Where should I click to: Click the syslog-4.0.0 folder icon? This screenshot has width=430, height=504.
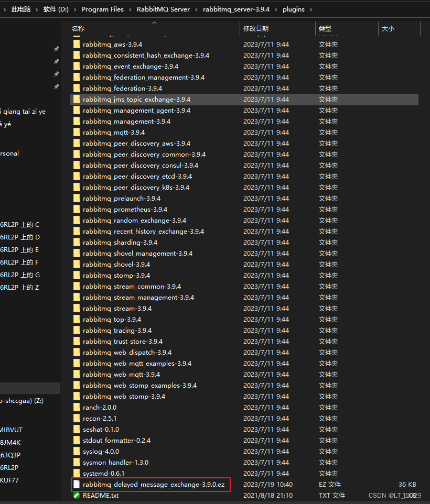tap(77, 451)
